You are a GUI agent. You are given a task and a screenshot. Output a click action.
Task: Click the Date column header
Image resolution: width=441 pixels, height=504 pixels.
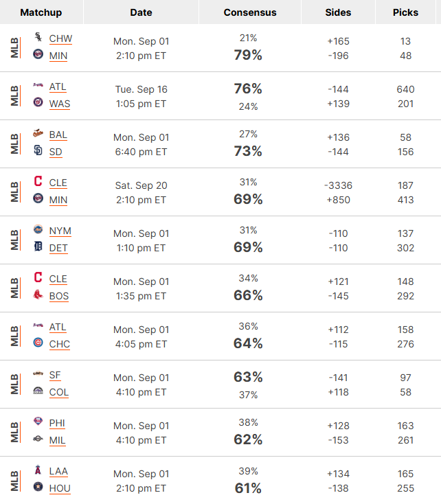coord(141,12)
